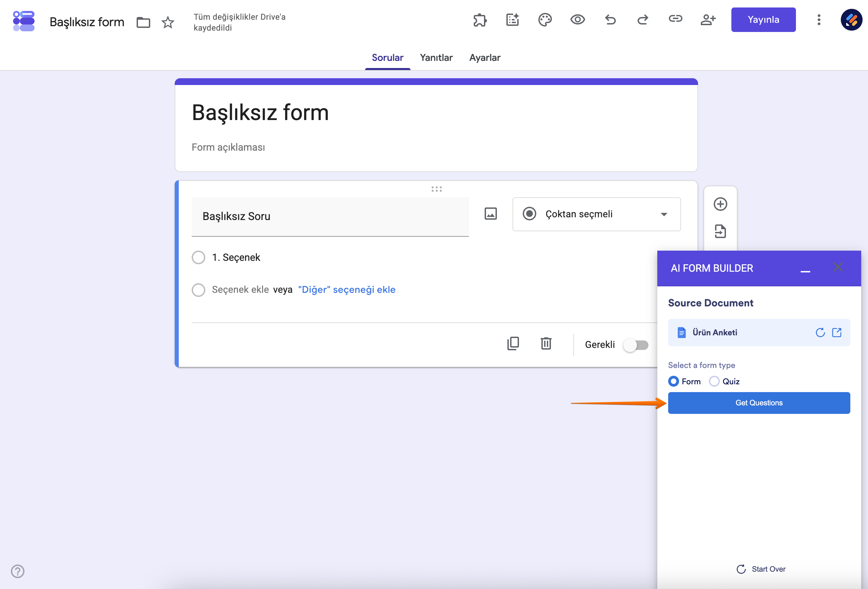Switch to the Yanıtlar tab
868x589 pixels.
click(436, 57)
